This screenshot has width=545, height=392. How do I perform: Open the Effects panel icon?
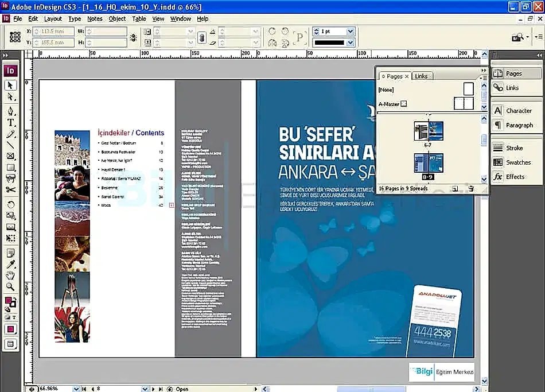coord(515,177)
